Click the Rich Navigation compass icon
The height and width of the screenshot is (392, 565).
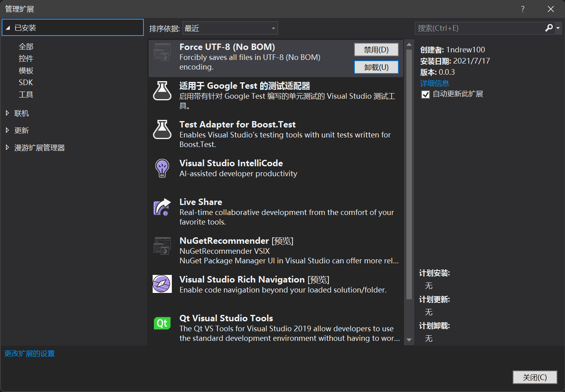[x=162, y=284]
